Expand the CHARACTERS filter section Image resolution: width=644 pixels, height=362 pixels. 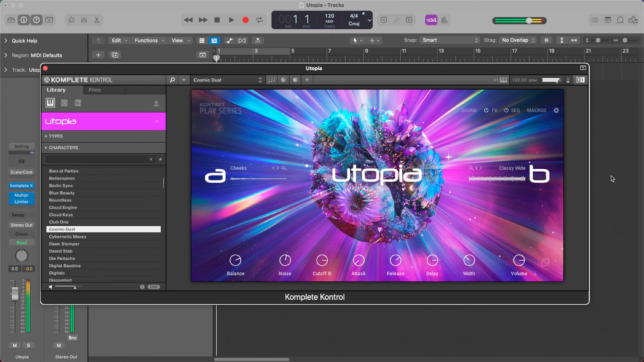click(104, 148)
